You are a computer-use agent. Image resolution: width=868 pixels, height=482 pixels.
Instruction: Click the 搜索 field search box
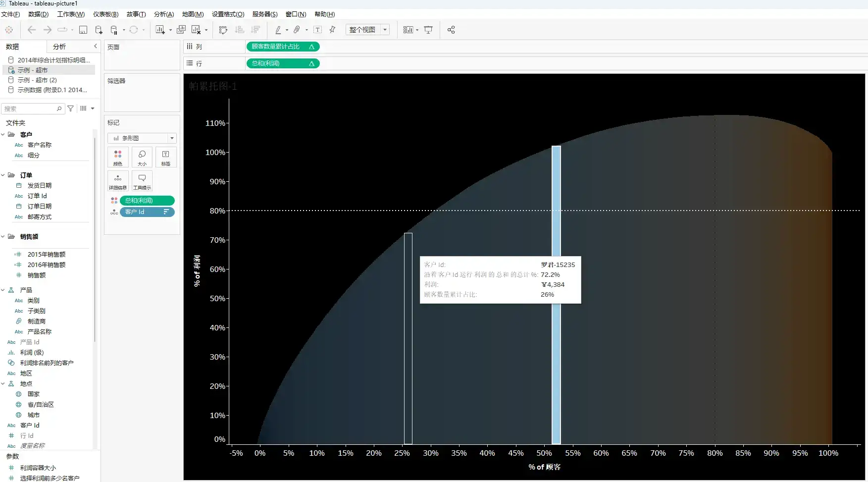(30, 108)
